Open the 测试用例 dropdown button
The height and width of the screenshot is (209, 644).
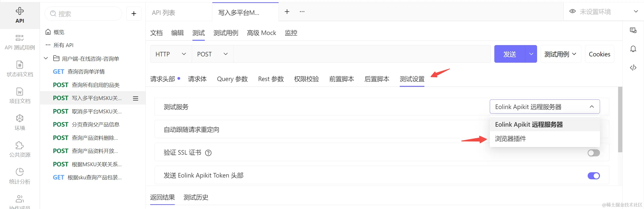[561, 54]
